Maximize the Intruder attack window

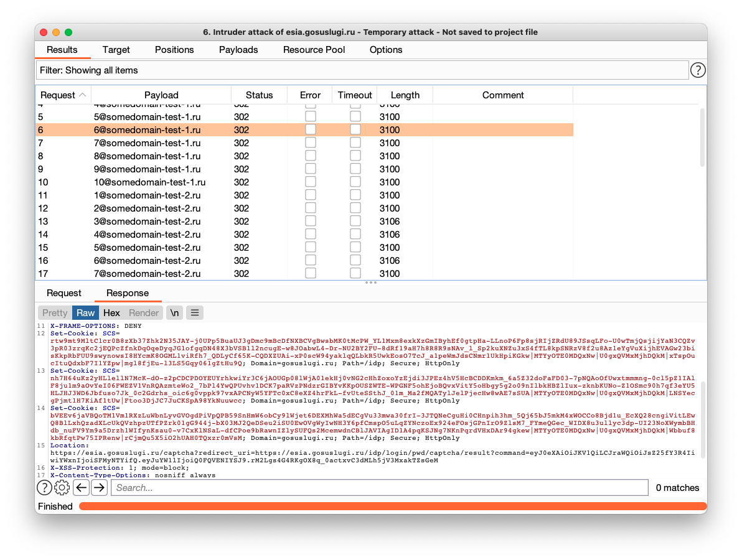point(68,32)
